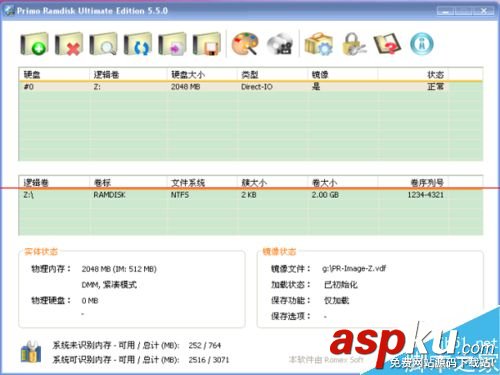Viewport: 500px width, 375px height.
Task: Click the DMM, 紧凑模式 text
Action: click(x=109, y=285)
